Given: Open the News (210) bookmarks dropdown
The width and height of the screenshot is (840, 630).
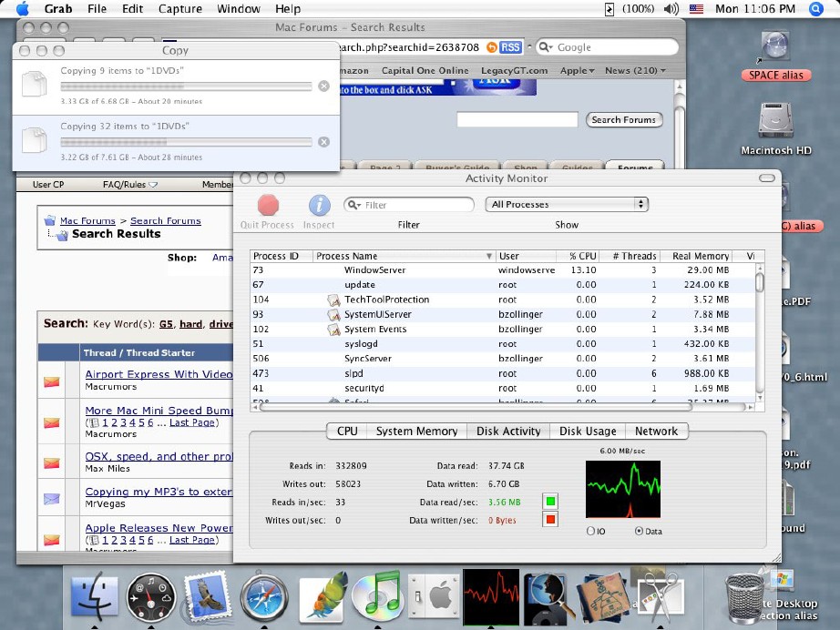Looking at the screenshot, I should [635, 71].
